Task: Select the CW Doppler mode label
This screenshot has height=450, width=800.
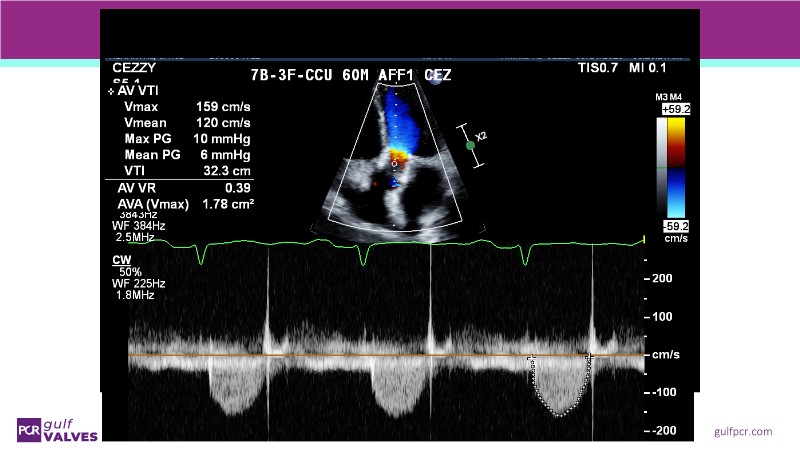Action: [119, 259]
